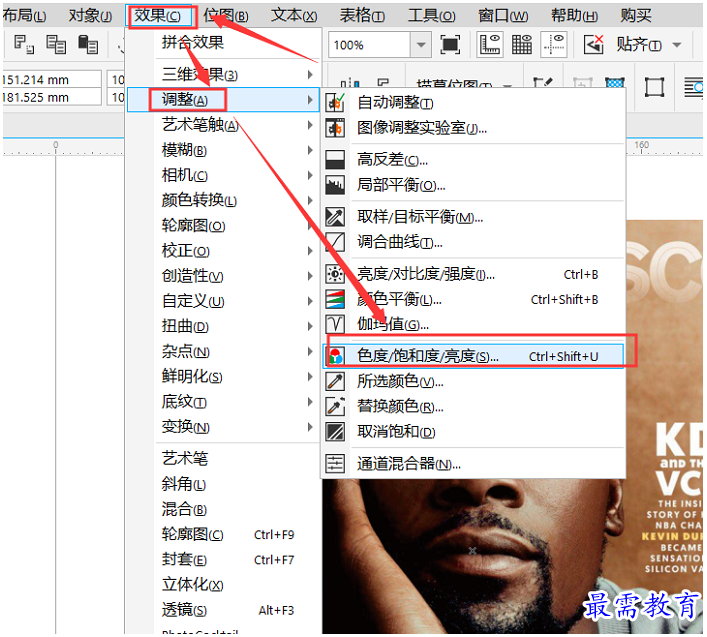Screen dimensions: 707x637
Task: Expand the 扭曲 (Distort) submenu
Action: (x=224, y=326)
